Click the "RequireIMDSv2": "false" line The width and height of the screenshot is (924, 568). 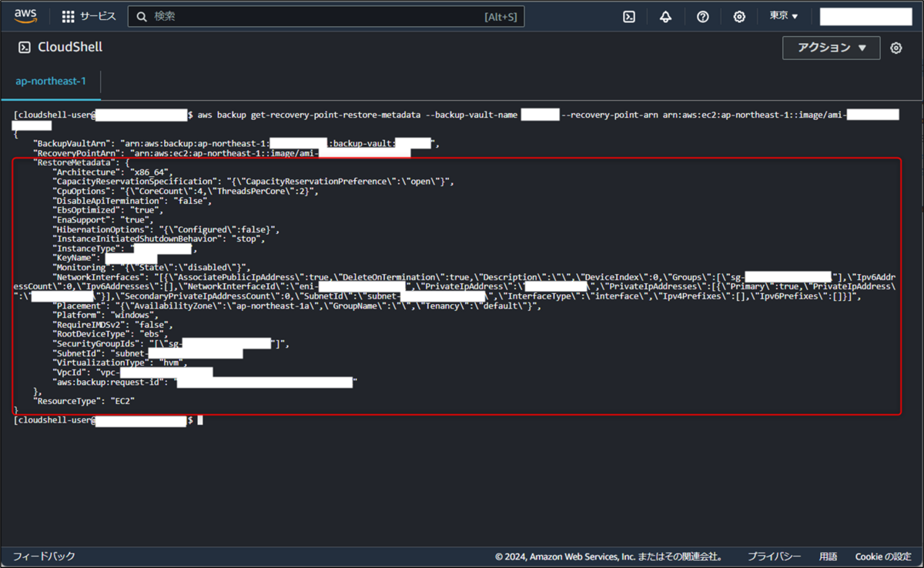(x=113, y=325)
